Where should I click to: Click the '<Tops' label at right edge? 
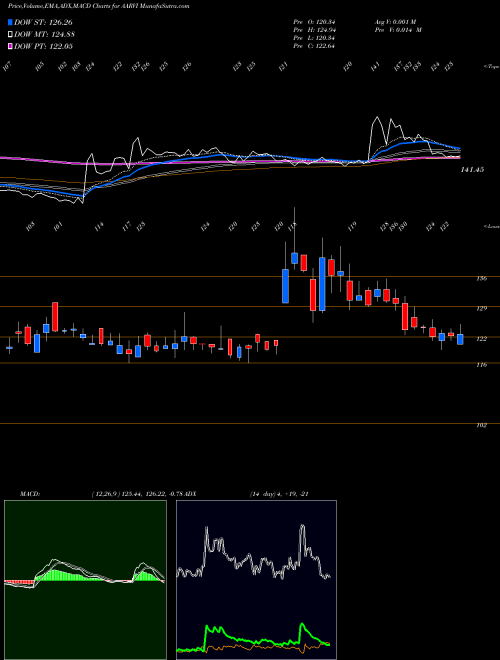click(492, 67)
